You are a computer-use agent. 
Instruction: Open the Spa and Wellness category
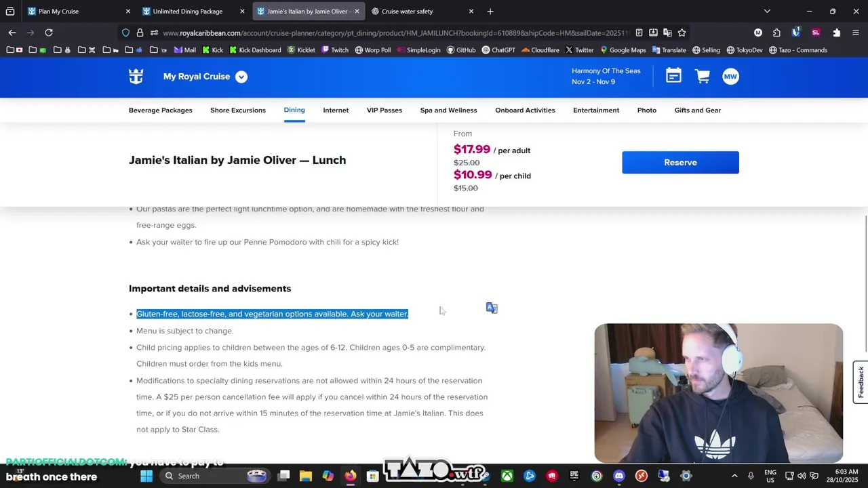pyautogui.click(x=448, y=110)
